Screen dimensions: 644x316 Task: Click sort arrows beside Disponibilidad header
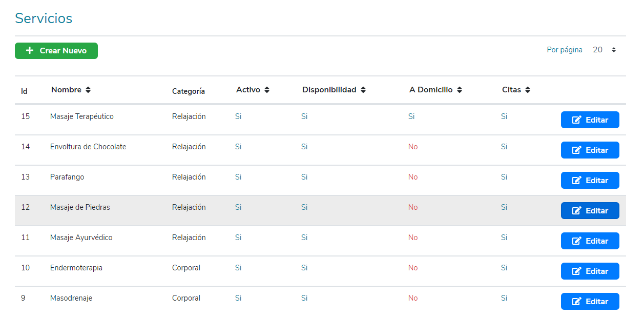363,90
